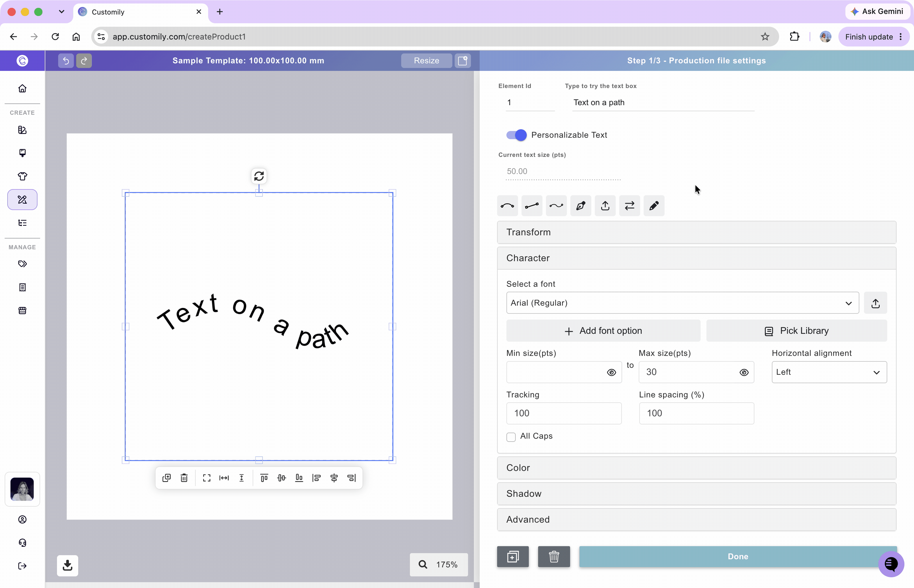Click the fit width icon in canvas toolbar
Screen dimensions: 914x588
click(x=224, y=478)
